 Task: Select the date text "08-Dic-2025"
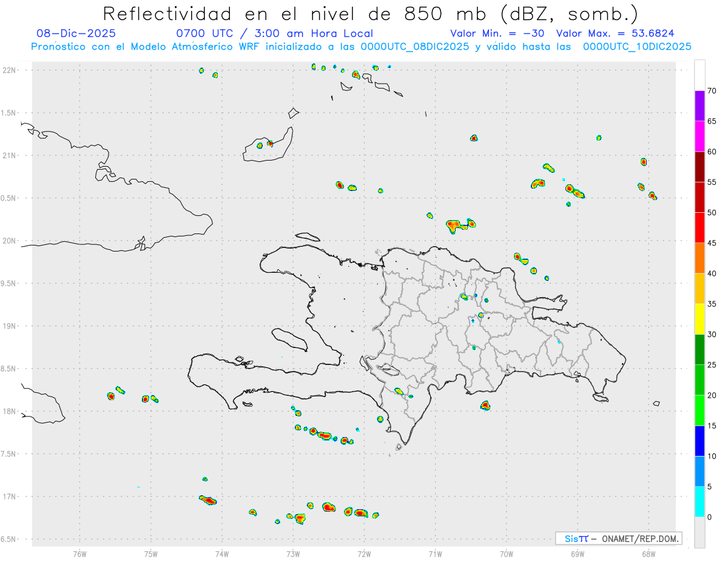tap(76, 33)
